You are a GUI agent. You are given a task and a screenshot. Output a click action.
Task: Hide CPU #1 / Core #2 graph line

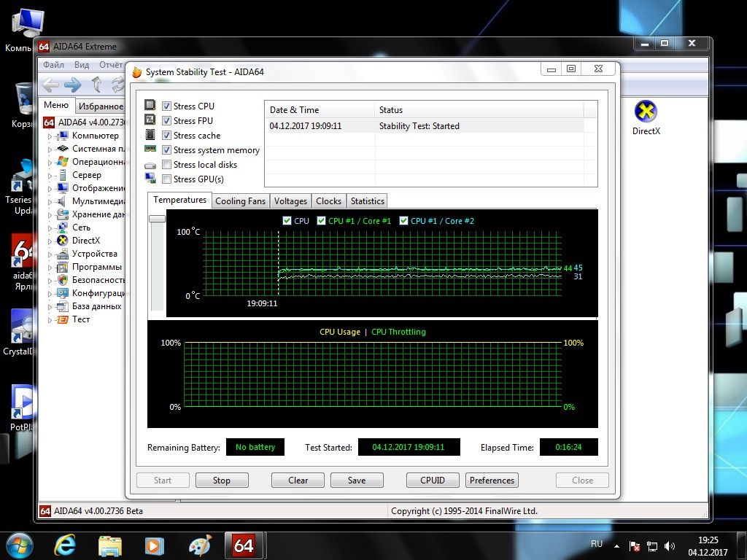(403, 220)
